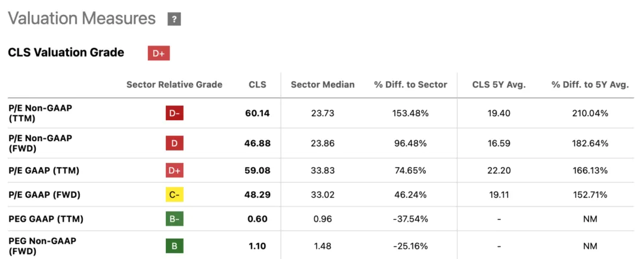Select the P/E GAAP (TTM) row label
Screen dimensions: 644x259
tap(44, 170)
